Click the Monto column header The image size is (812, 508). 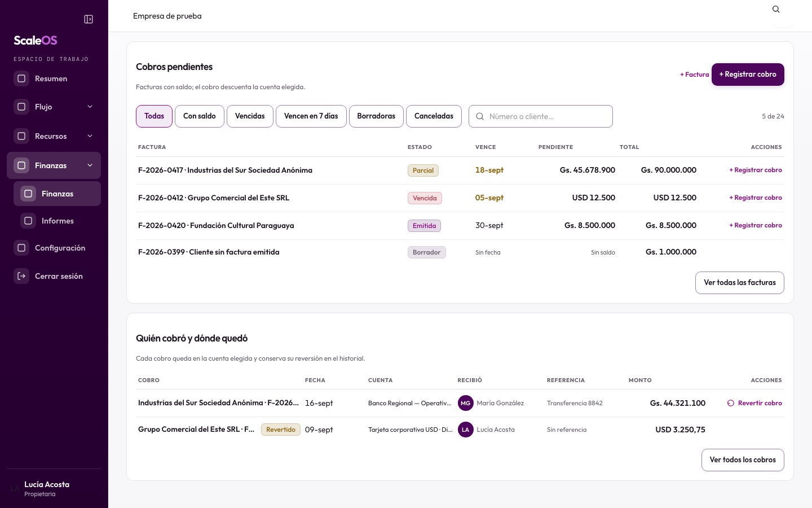click(640, 380)
